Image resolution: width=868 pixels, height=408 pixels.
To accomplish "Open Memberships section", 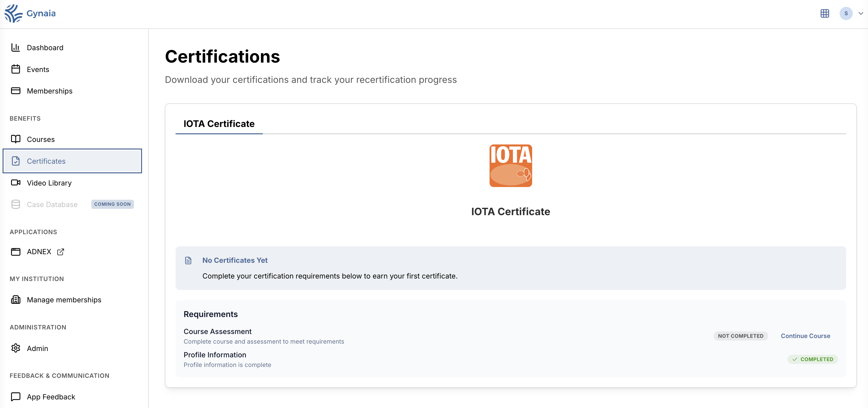I will pyautogui.click(x=49, y=91).
